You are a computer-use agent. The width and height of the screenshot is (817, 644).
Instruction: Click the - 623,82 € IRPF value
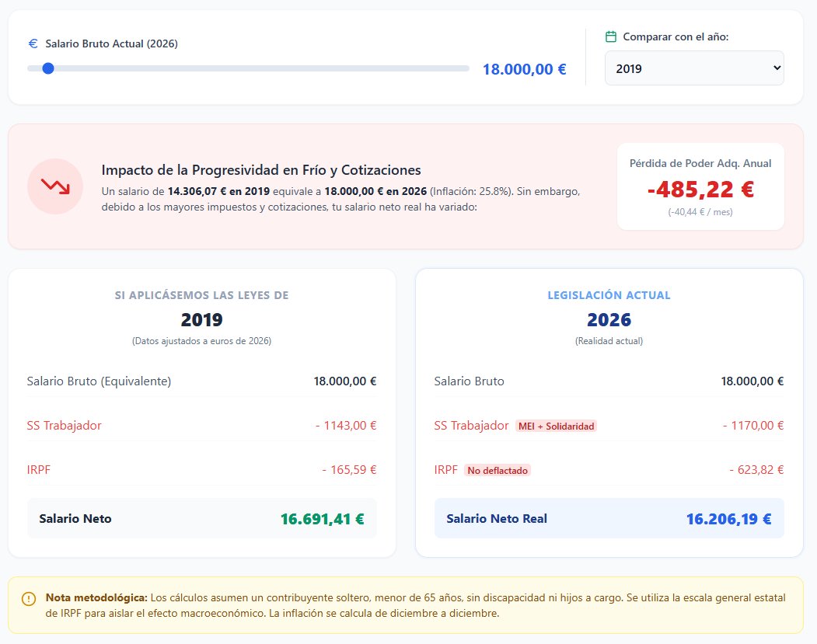pos(756,469)
